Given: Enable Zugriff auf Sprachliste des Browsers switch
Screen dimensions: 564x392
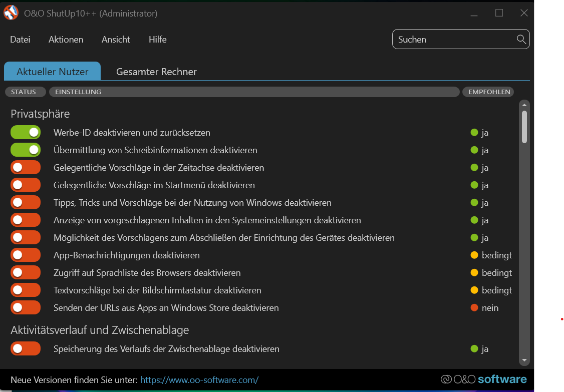Looking at the screenshot, I should coord(26,273).
